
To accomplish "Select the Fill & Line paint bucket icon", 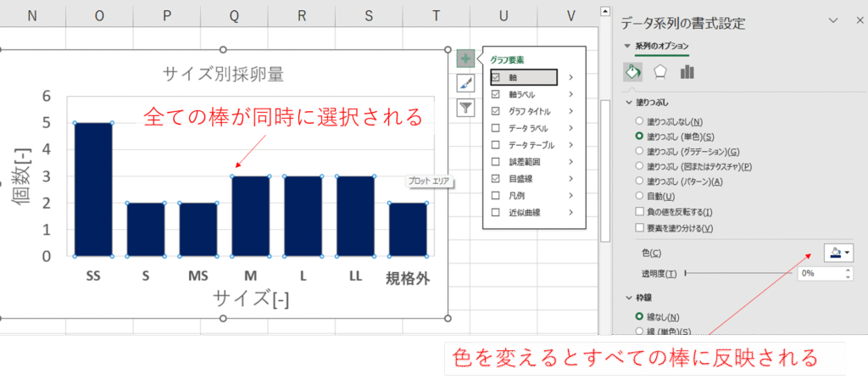I will [x=632, y=72].
